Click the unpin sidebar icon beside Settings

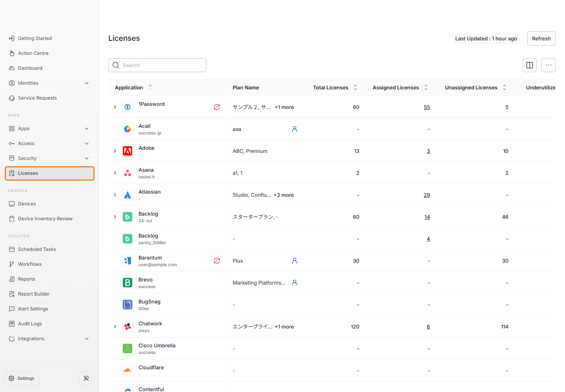[x=86, y=378]
